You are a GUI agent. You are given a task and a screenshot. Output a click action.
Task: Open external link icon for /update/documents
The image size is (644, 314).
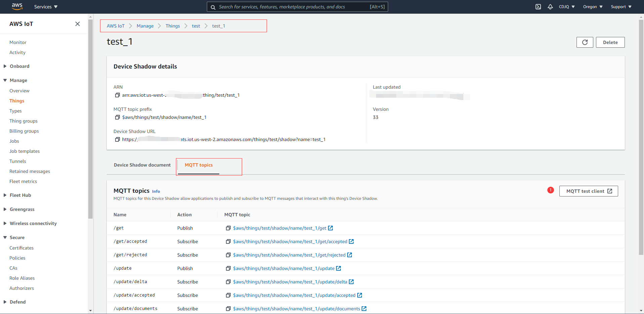click(x=364, y=309)
